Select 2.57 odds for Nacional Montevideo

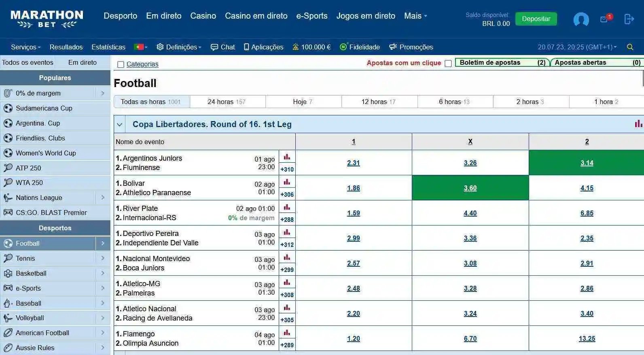click(x=353, y=263)
